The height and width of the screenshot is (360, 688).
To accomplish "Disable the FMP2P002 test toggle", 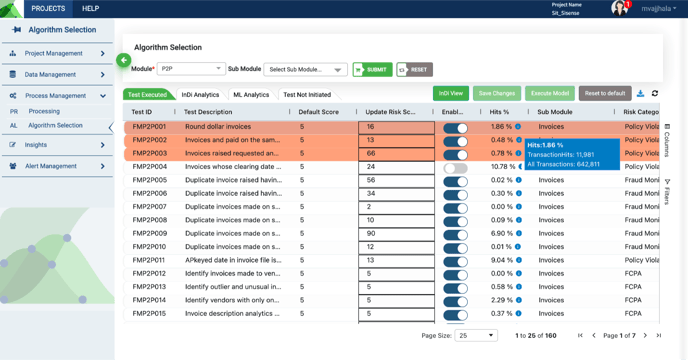I will [455, 141].
